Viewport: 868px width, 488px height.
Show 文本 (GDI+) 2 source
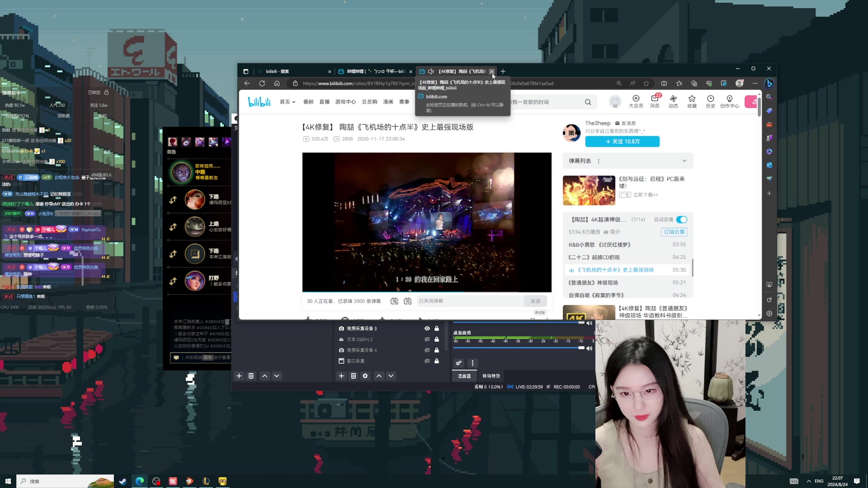point(427,339)
